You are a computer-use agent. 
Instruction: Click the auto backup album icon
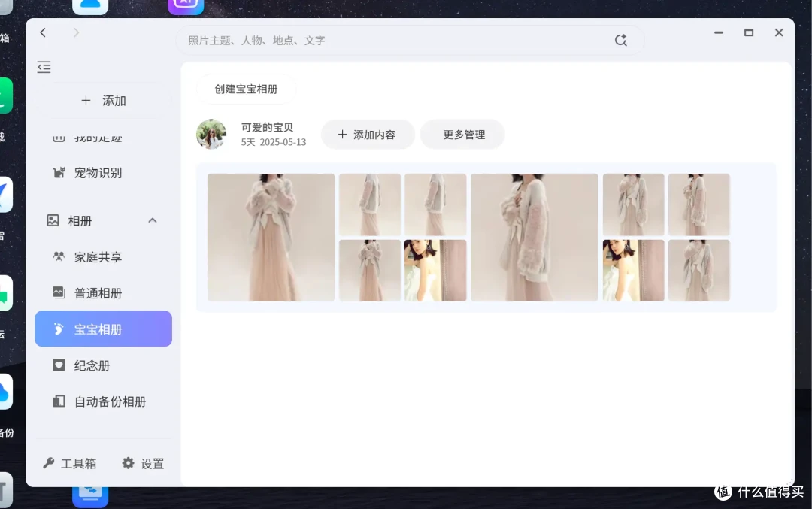pyautogui.click(x=59, y=401)
